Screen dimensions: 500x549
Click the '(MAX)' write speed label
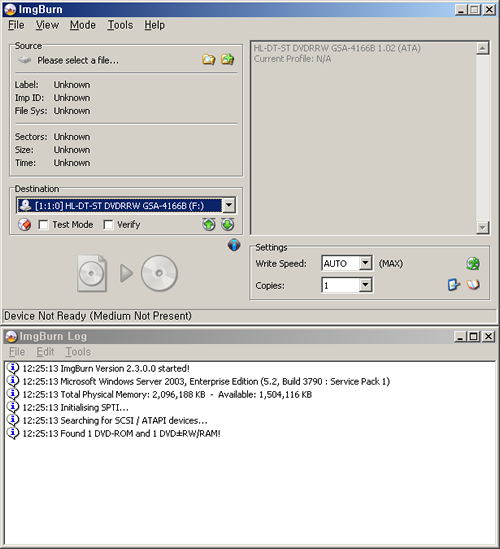[391, 263]
